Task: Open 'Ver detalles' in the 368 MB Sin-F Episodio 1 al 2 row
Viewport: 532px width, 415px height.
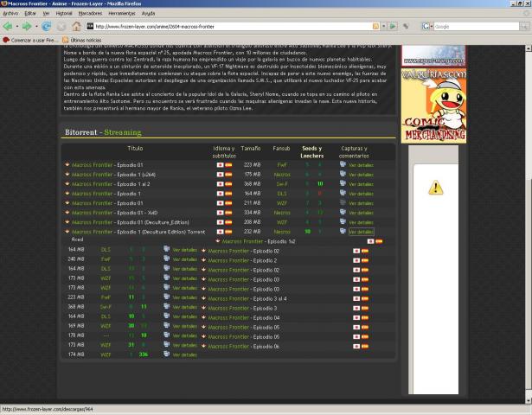Action: 362,184
